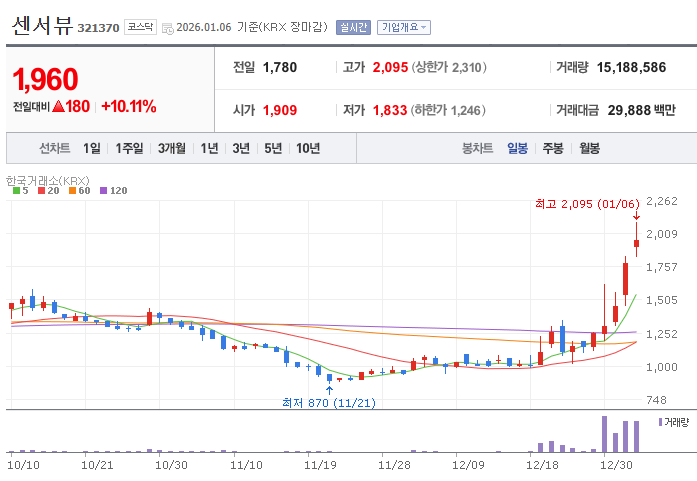Screen dimensions: 697x481
Task: Click the latest red candlestick at the chart's right
Action: pyautogui.click(x=637, y=243)
